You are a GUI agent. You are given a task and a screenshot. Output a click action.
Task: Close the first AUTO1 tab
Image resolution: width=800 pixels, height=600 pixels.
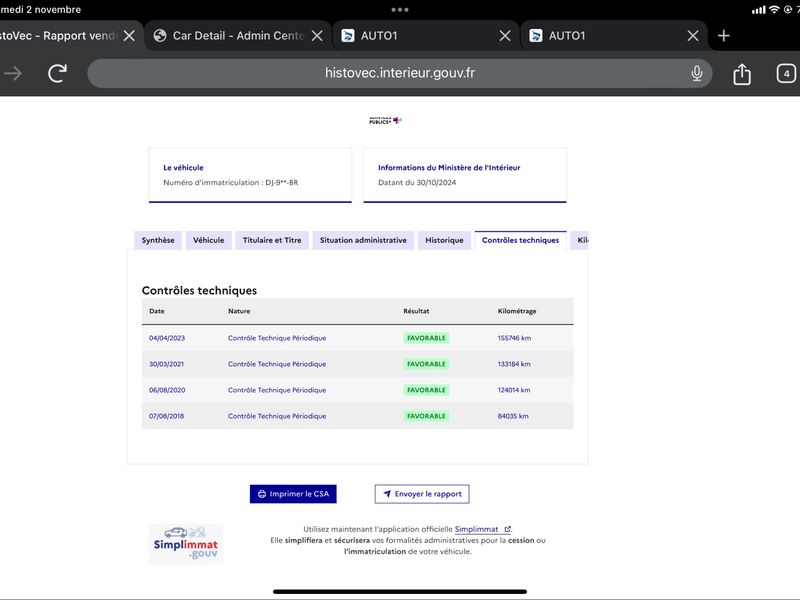(x=505, y=36)
